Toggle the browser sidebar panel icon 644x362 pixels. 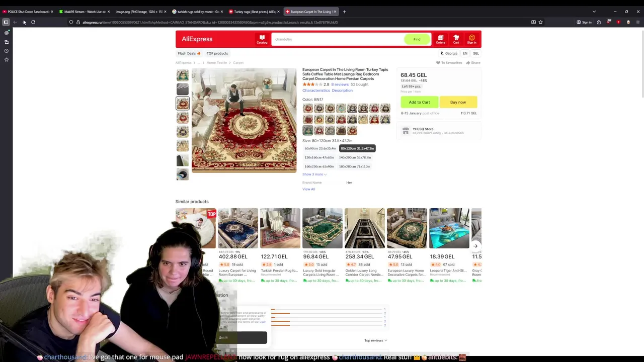pyautogui.click(x=6, y=22)
